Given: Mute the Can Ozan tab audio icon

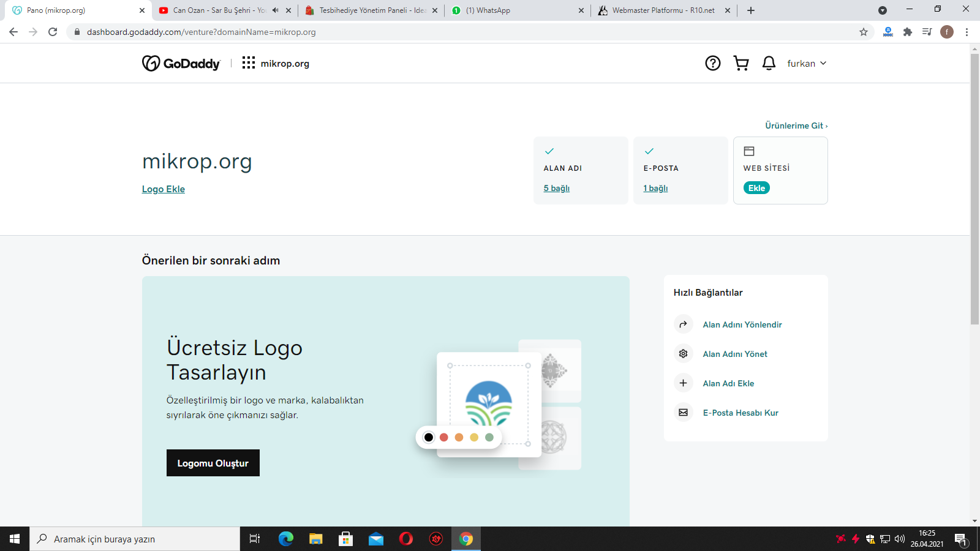Looking at the screenshot, I should (x=275, y=10).
